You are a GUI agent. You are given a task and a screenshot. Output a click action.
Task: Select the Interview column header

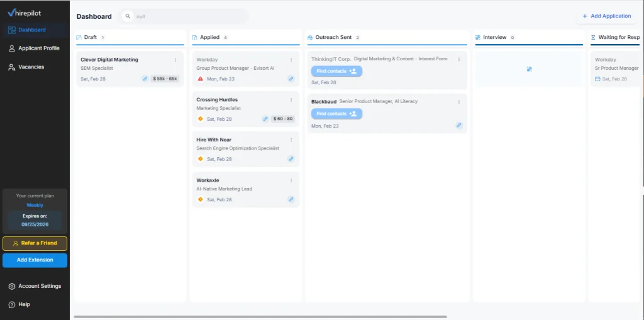point(494,37)
